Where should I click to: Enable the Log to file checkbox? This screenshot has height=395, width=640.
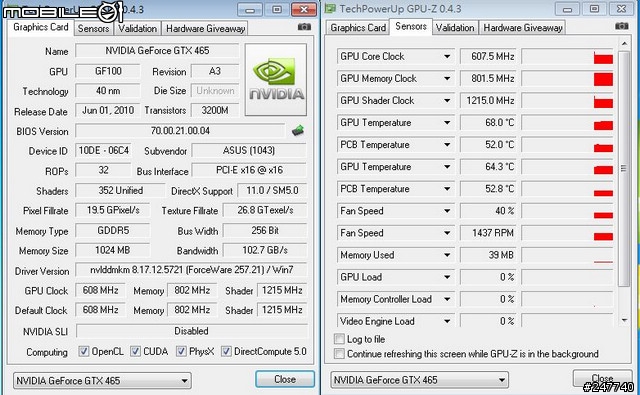(339, 339)
